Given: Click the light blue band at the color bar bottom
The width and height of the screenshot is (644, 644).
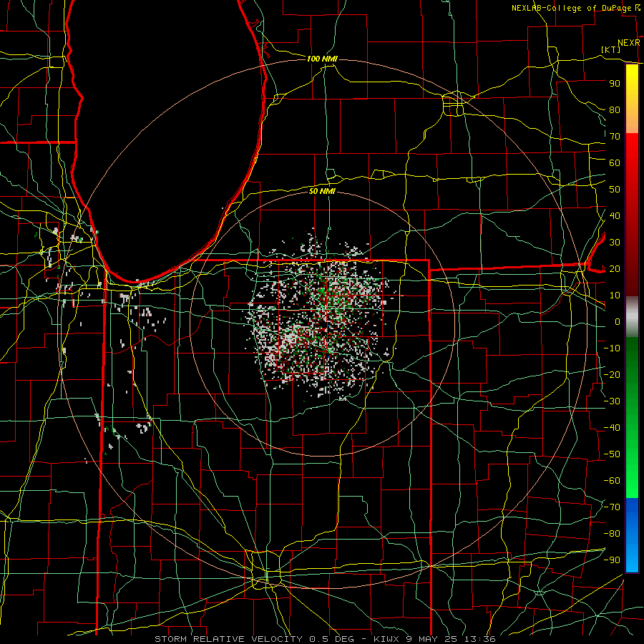Looking at the screenshot, I should click(632, 557).
